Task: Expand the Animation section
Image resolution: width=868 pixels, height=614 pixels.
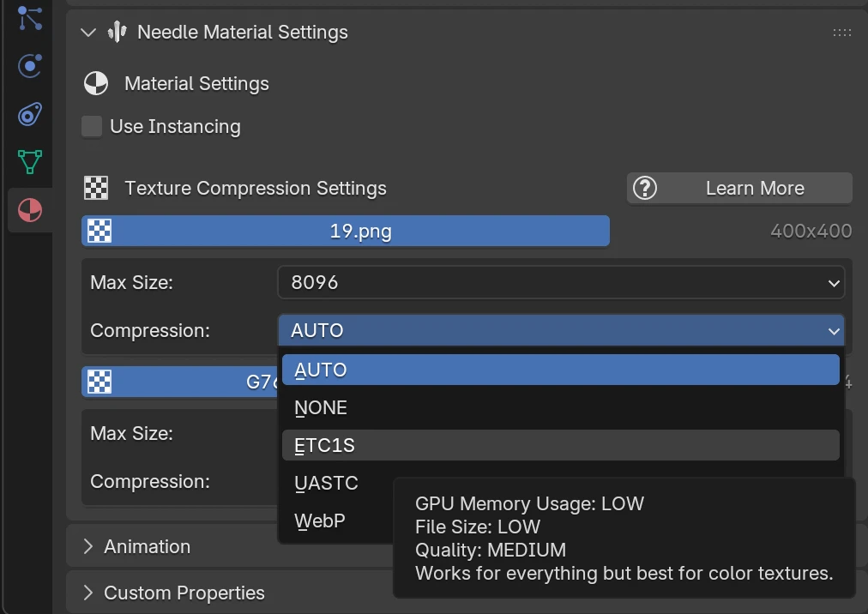Action: click(x=147, y=546)
